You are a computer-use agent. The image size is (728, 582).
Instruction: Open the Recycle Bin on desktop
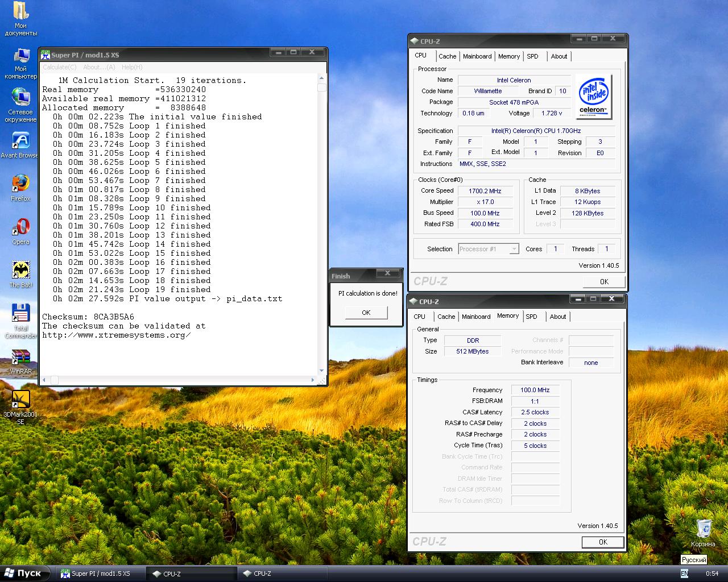[704, 533]
